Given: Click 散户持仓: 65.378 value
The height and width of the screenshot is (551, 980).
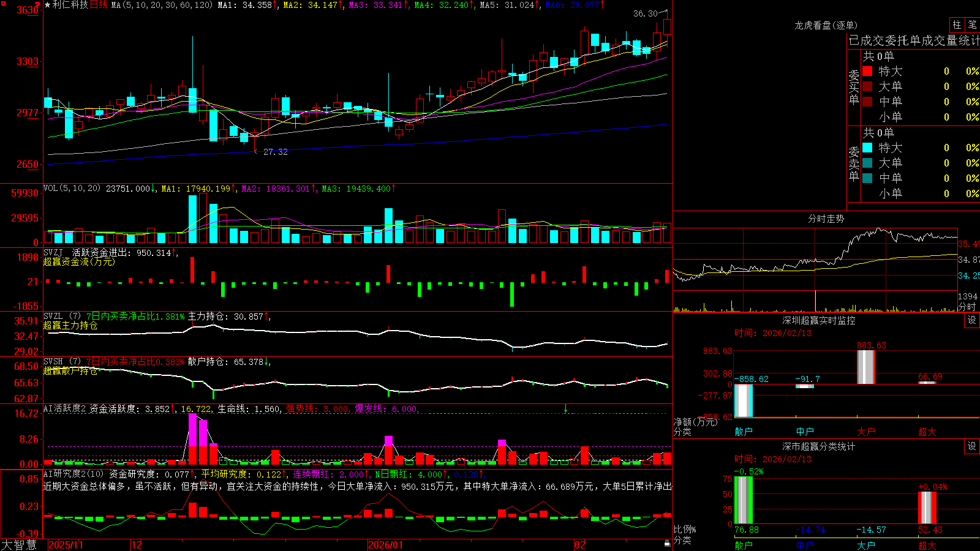Looking at the screenshot, I should coord(227,361).
